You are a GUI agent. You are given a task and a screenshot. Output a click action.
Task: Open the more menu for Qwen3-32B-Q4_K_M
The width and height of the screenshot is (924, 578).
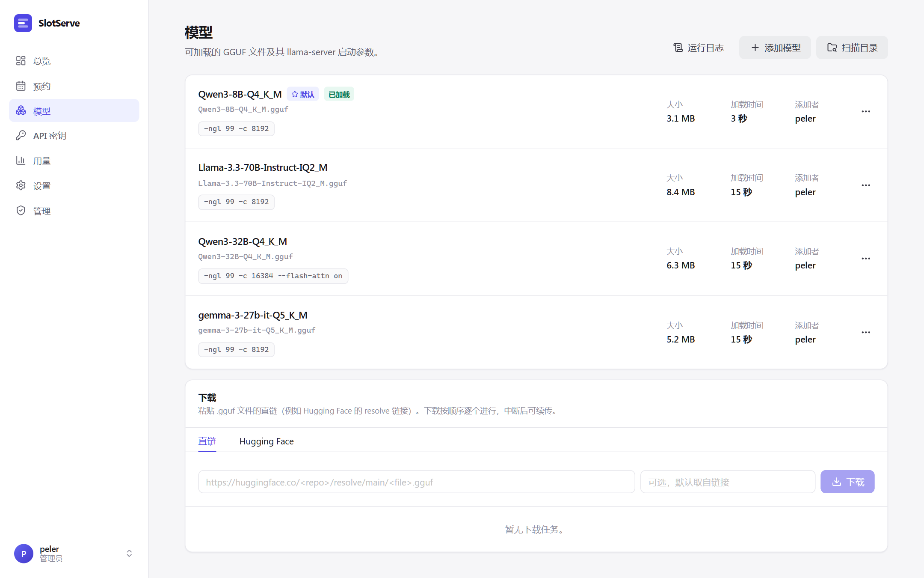pos(866,259)
